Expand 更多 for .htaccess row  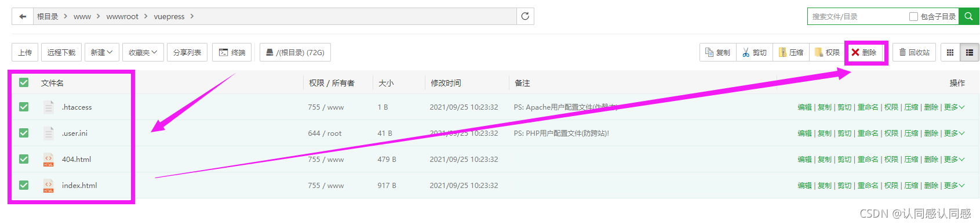(x=954, y=107)
